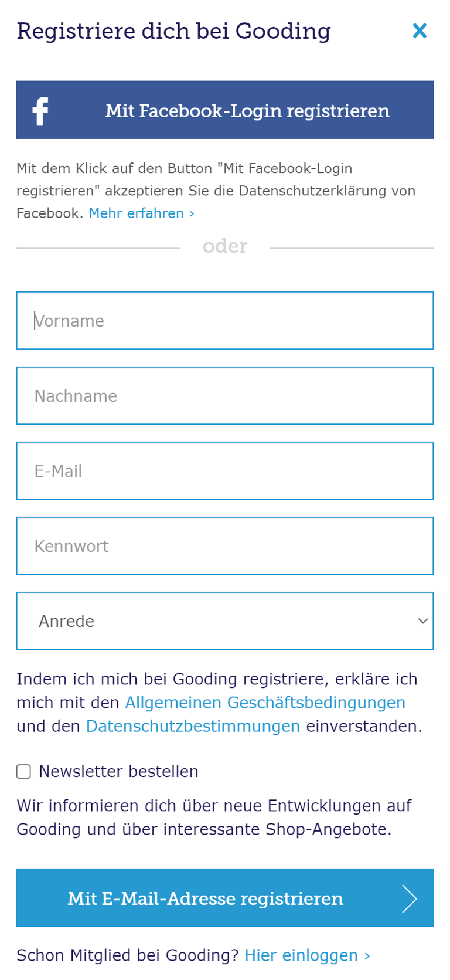
Task: Open Allgemeinen Geschäftsbedingungen link
Action: point(265,703)
